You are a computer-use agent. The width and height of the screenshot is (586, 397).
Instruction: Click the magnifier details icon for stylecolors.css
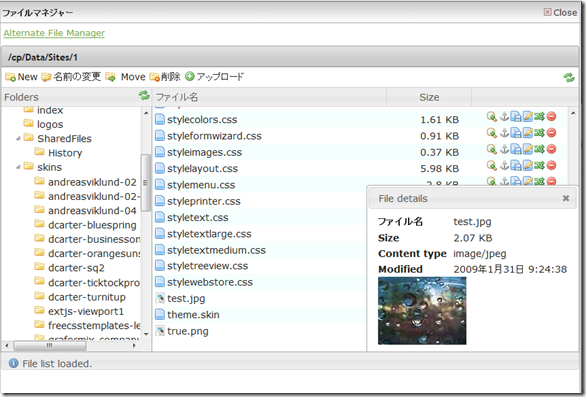coord(491,117)
